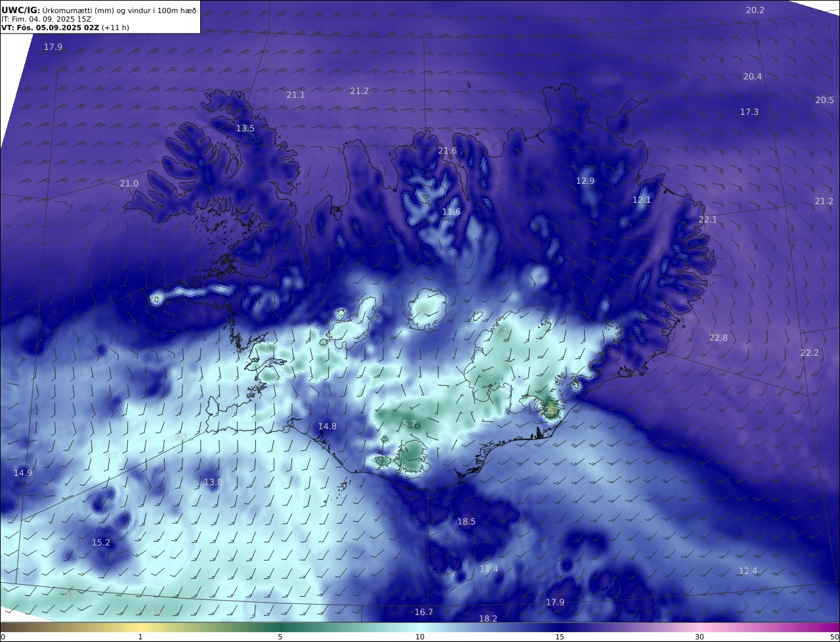Viewport: 840px width, 642px height.
Task: Click the 18.2 value on the map
Action: (x=488, y=618)
